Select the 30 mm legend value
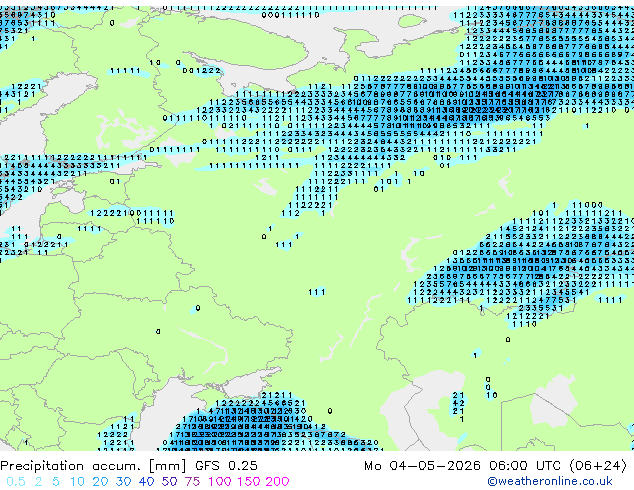The height and width of the screenshot is (490, 634). [123, 482]
